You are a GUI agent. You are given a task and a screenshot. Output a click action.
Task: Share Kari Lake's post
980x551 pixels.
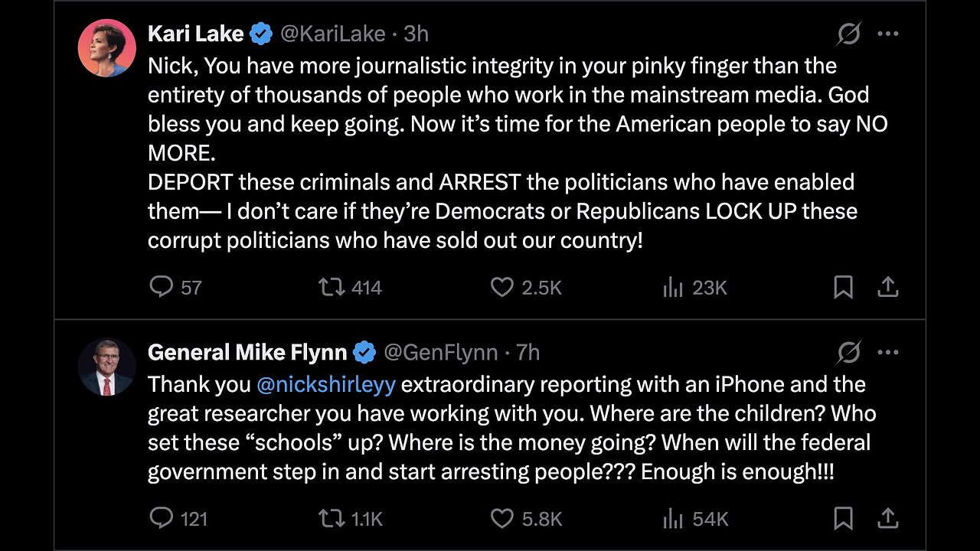click(887, 287)
